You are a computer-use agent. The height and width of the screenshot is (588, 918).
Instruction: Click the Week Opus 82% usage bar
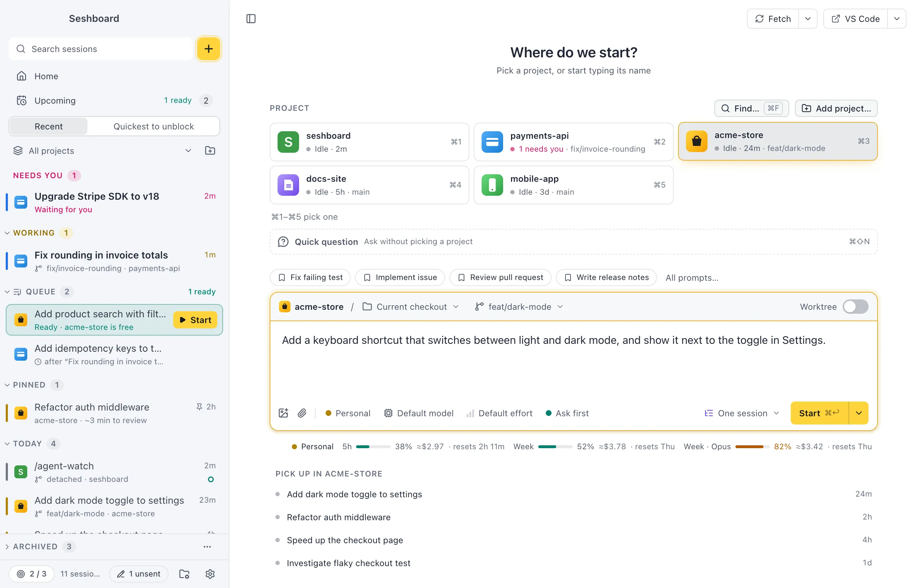pyautogui.click(x=752, y=447)
